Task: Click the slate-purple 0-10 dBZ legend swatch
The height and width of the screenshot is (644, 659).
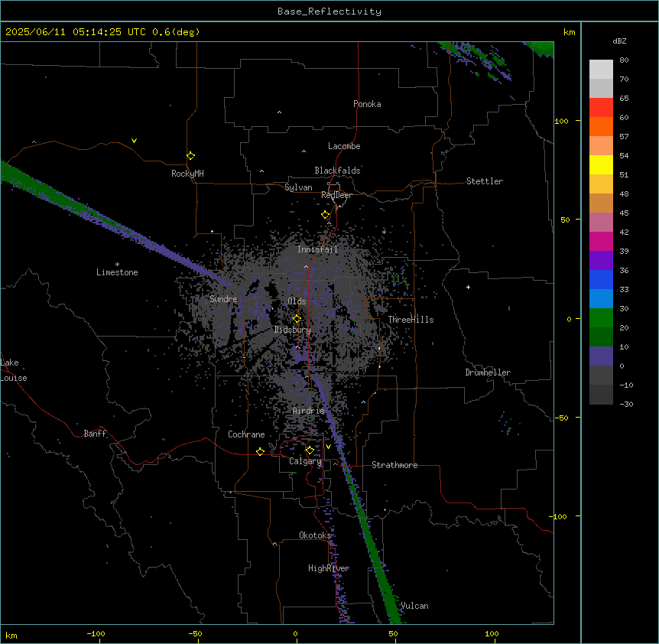Action: point(601,356)
